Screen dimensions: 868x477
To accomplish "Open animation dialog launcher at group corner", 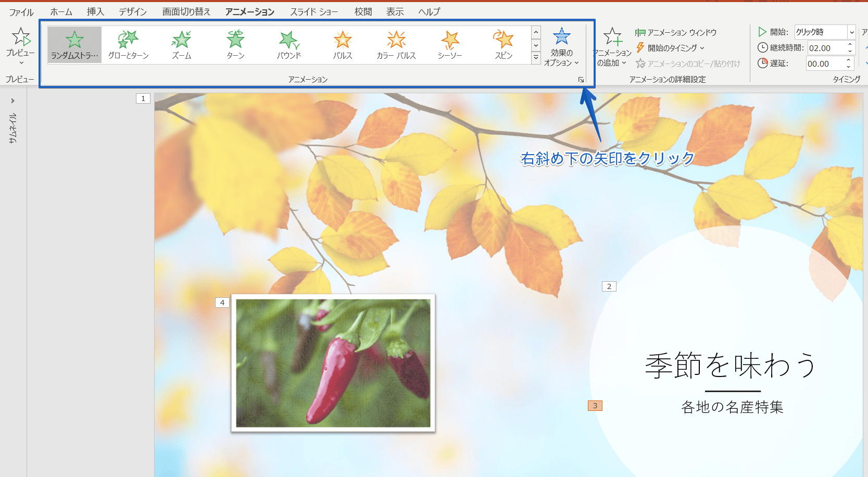I will click(x=581, y=80).
